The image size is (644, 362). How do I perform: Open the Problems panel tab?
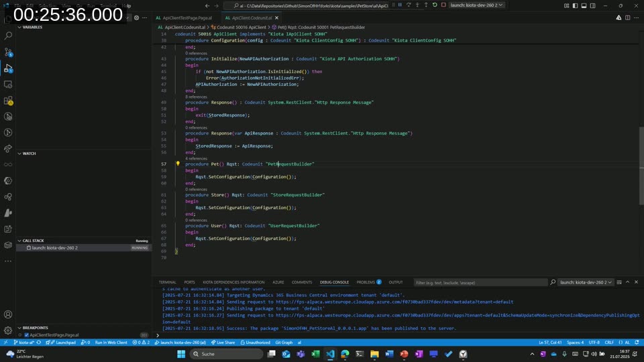click(368, 282)
